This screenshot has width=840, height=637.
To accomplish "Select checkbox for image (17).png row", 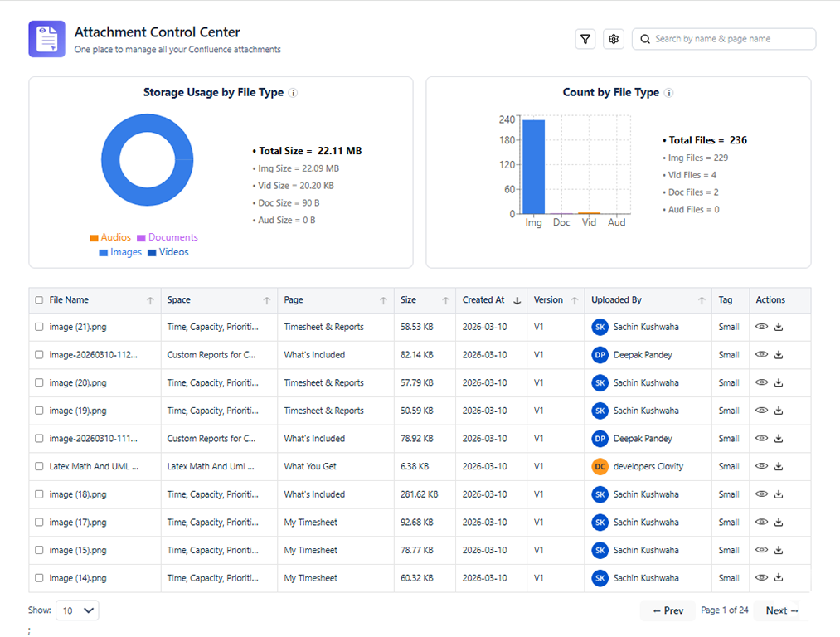I will [39, 523].
